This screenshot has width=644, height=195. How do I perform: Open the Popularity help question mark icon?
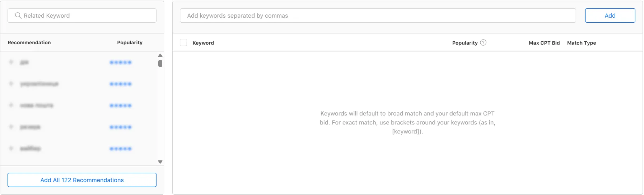click(x=483, y=42)
